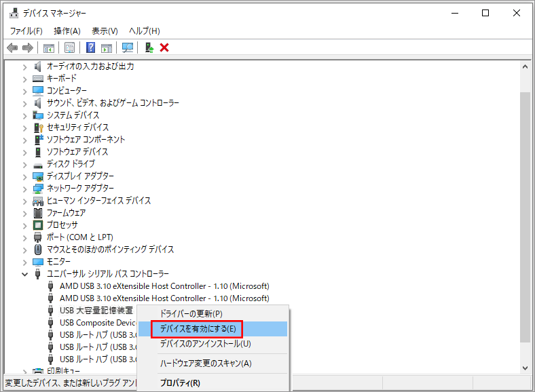Click the vertical scrollbar thumb
This screenshot has width=535, height=392.
coord(525,218)
